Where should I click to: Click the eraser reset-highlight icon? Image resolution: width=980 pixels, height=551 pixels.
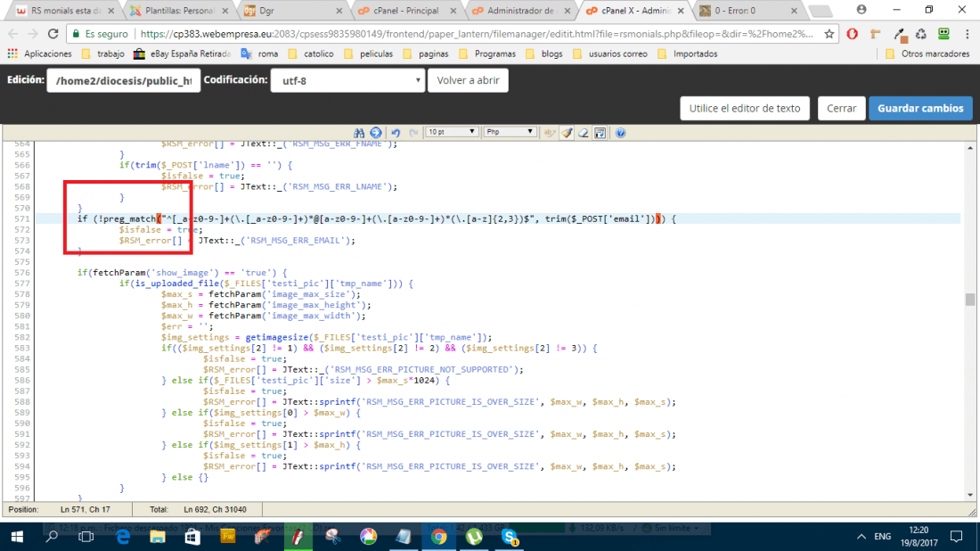[x=584, y=133]
